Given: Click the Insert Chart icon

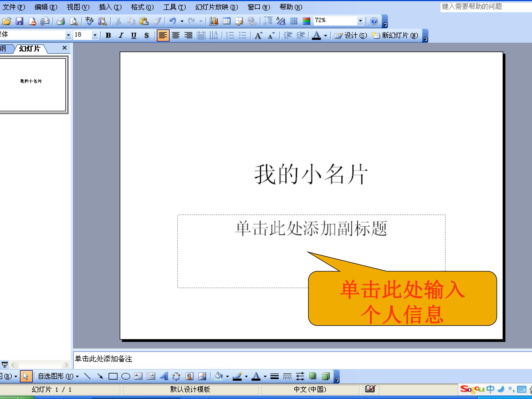Looking at the screenshot, I should (x=214, y=21).
